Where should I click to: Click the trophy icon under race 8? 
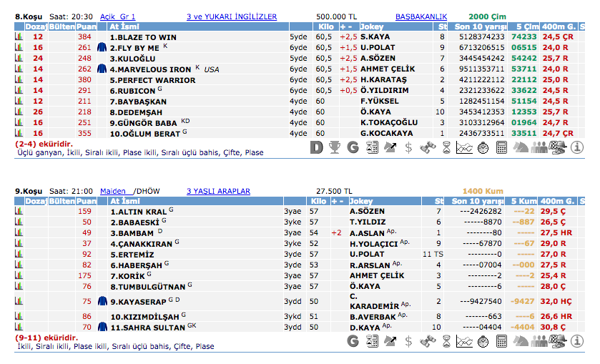[x=334, y=148]
